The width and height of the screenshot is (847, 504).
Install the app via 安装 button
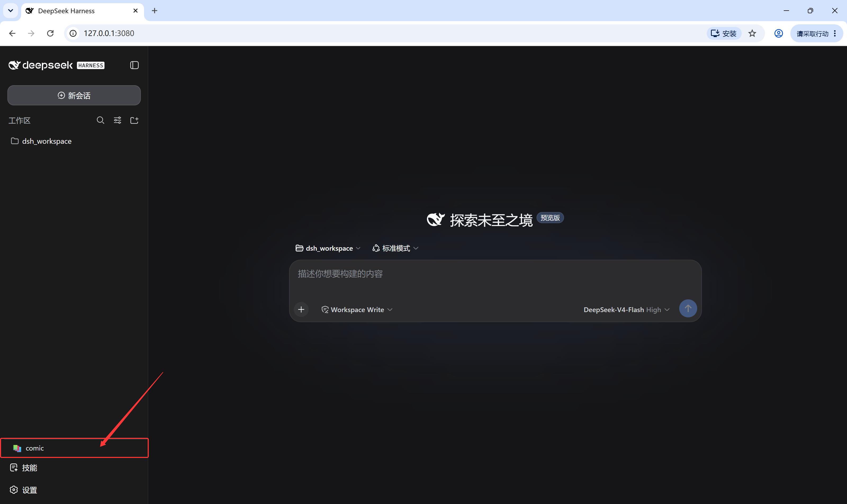click(x=724, y=33)
